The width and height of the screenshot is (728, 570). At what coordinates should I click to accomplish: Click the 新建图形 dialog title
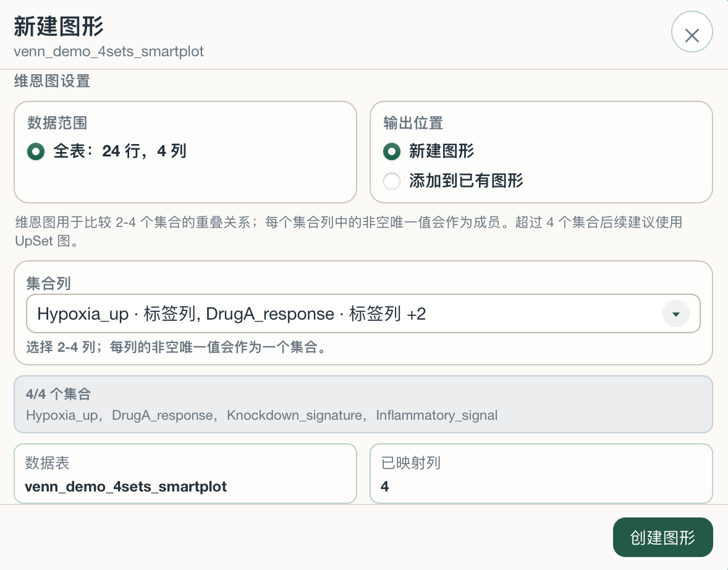pyautogui.click(x=59, y=26)
